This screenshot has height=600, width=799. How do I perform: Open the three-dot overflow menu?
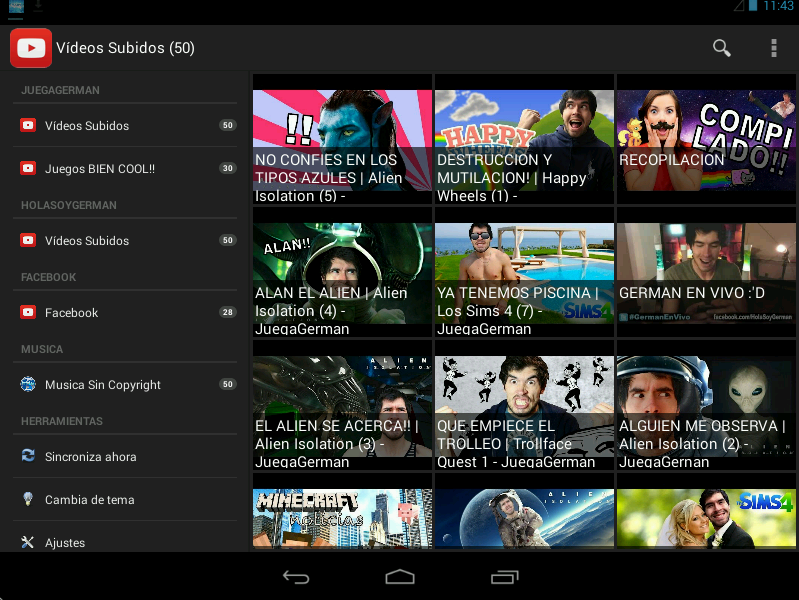pyautogui.click(x=773, y=48)
